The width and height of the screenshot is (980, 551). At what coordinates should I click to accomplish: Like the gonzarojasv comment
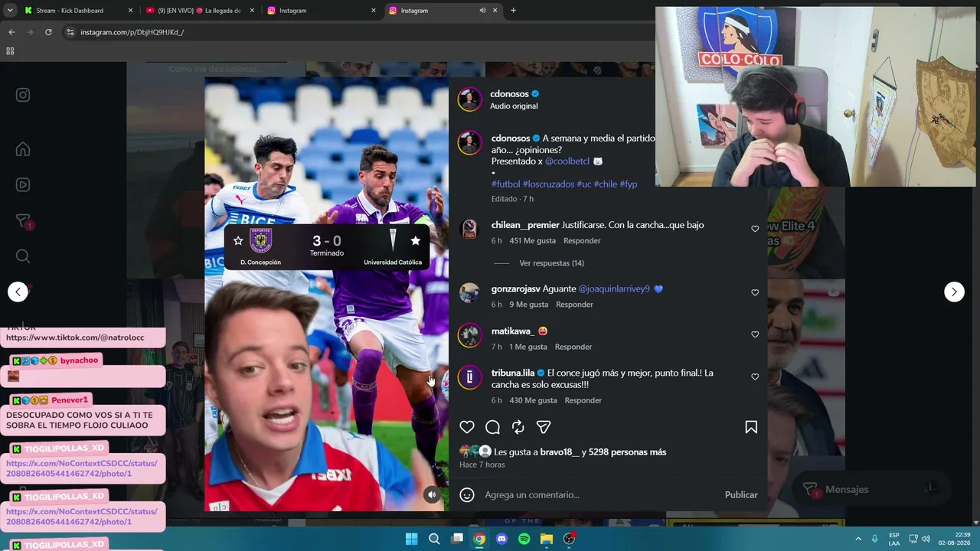(755, 292)
